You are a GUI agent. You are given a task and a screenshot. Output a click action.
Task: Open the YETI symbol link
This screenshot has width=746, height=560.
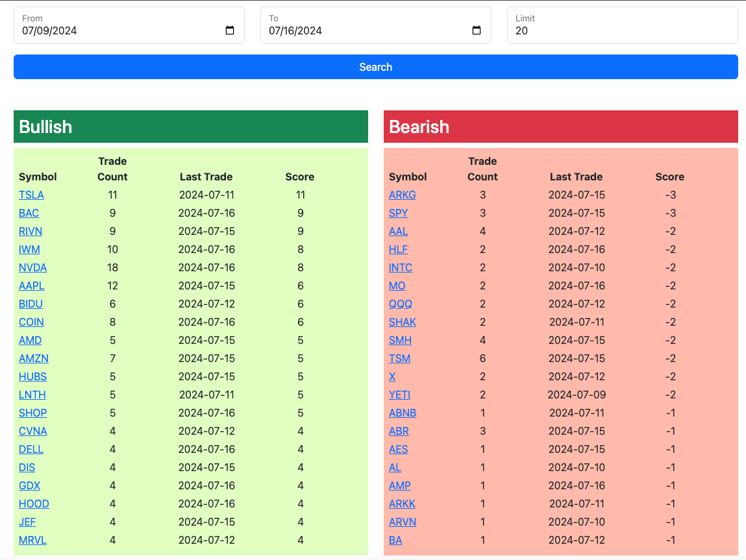pos(400,395)
